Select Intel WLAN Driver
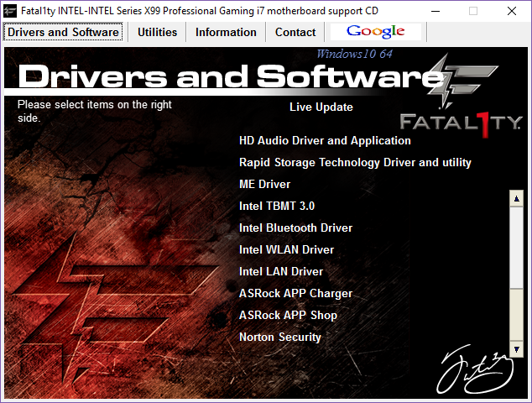 point(286,250)
